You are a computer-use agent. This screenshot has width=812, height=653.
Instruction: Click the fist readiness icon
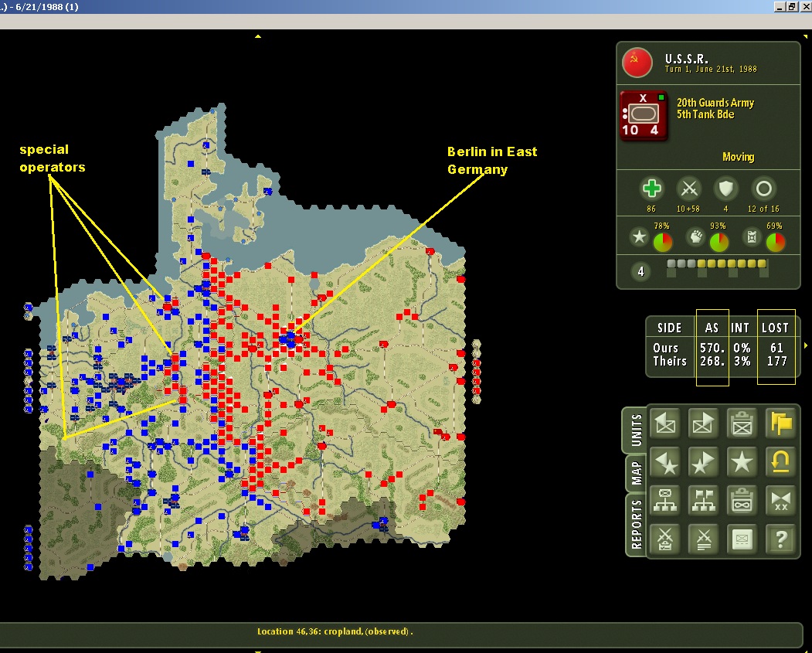click(x=696, y=237)
